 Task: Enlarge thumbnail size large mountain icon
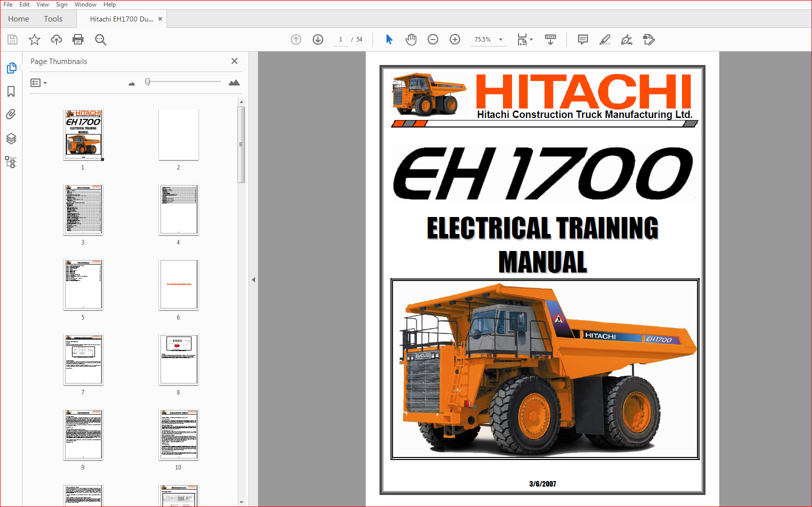click(x=234, y=82)
